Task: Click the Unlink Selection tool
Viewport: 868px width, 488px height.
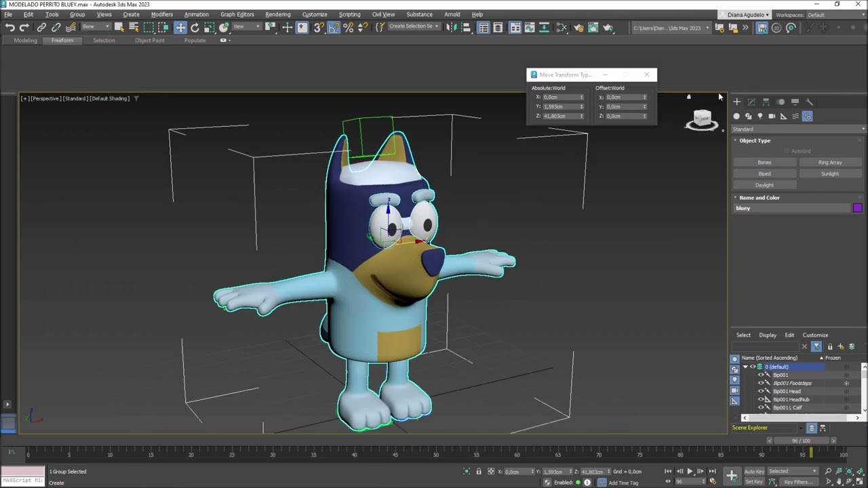Action: pyautogui.click(x=56, y=27)
